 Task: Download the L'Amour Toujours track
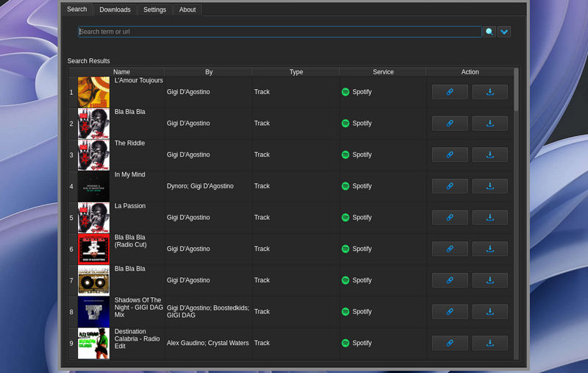click(490, 92)
